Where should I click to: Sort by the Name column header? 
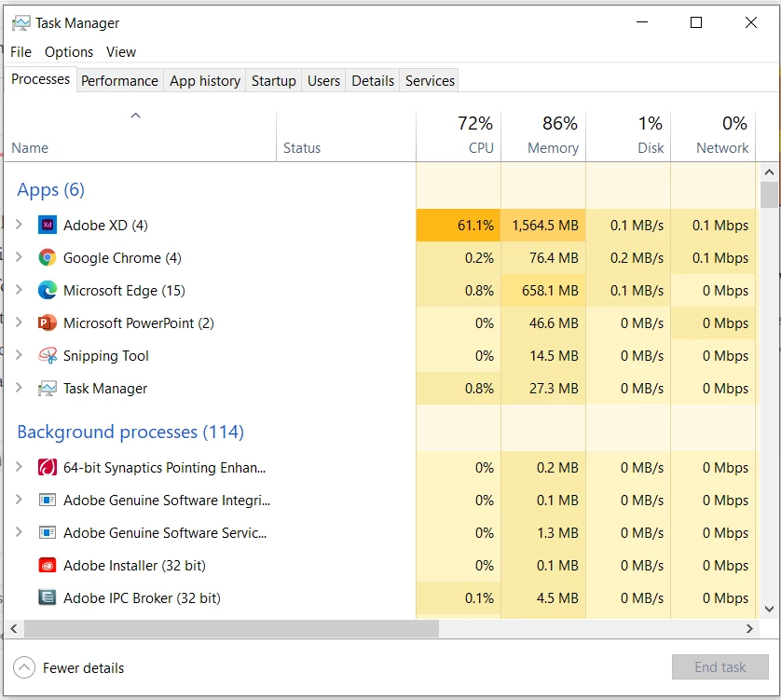pos(140,136)
